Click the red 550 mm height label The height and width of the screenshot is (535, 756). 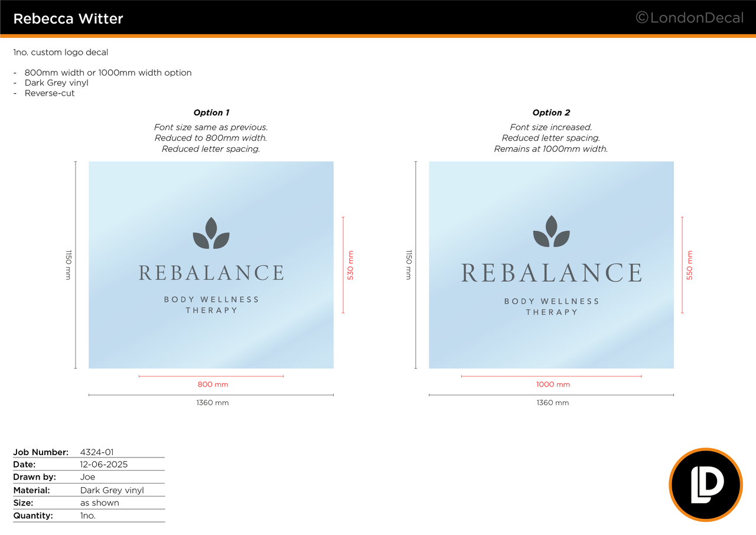[689, 265]
